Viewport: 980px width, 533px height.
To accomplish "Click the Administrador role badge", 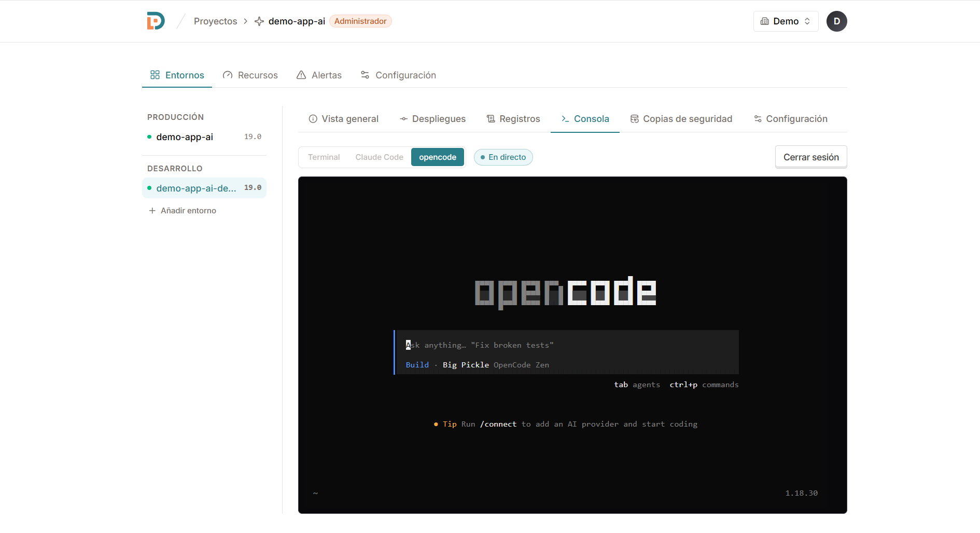I will (360, 21).
